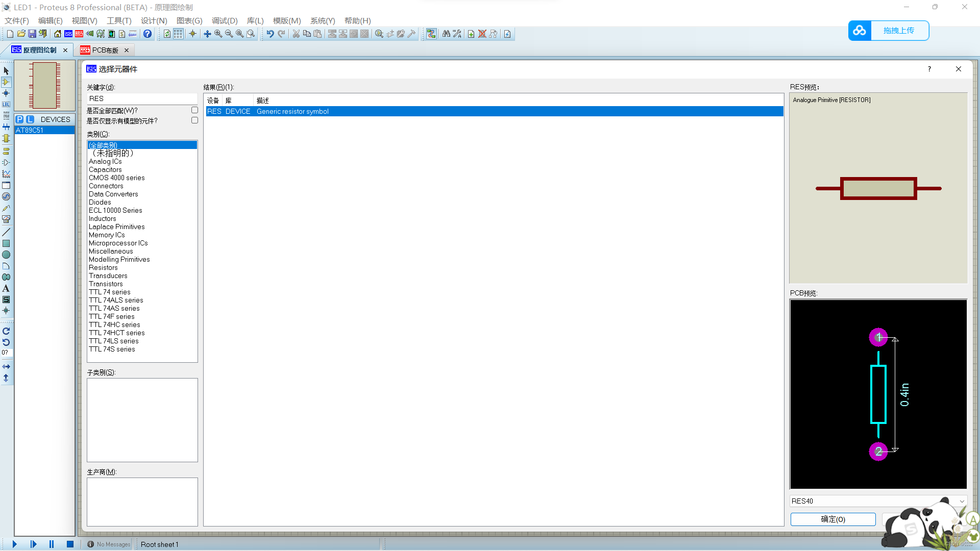Toggle the P pick devices button

coord(19,119)
